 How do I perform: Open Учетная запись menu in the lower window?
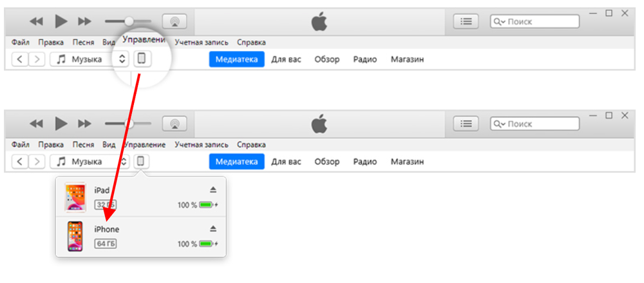pyautogui.click(x=201, y=145)
